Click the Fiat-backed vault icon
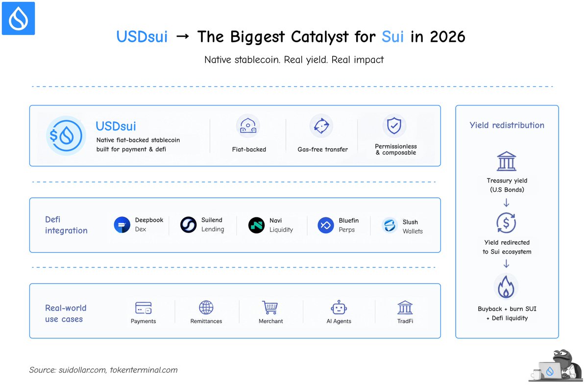Image resolution: width=588 pixels, height=387 pixels. pyautogui.click(x=248, y=127)
